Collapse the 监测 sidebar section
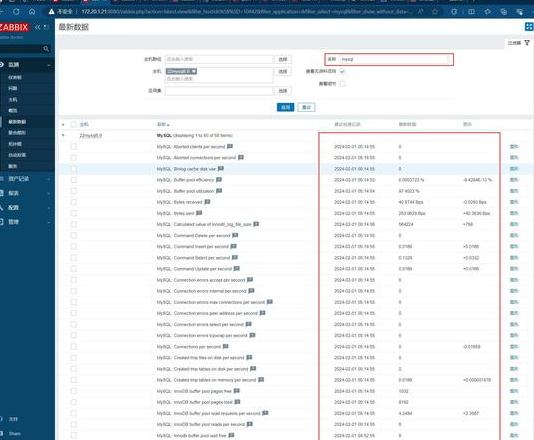This screenshot has width=534, height=440. click(49, 65)
